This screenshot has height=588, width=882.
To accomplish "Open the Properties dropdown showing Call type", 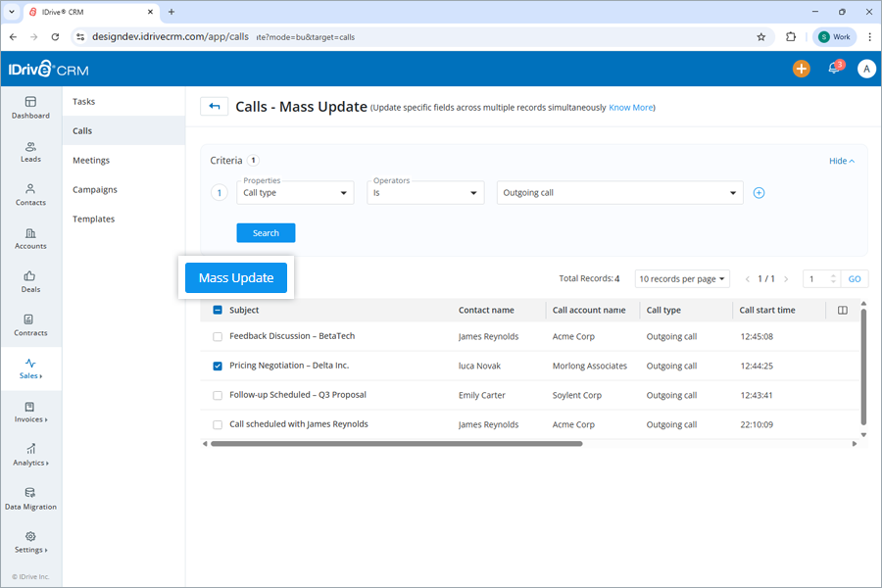I will pyautogui.click(x=294, y=192).
